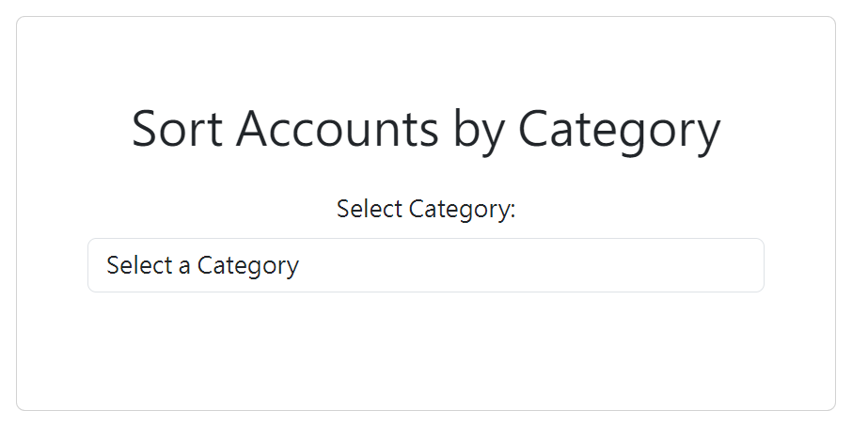Click the center of the category select box
This screenshot has width=868, height=442.
425,265
